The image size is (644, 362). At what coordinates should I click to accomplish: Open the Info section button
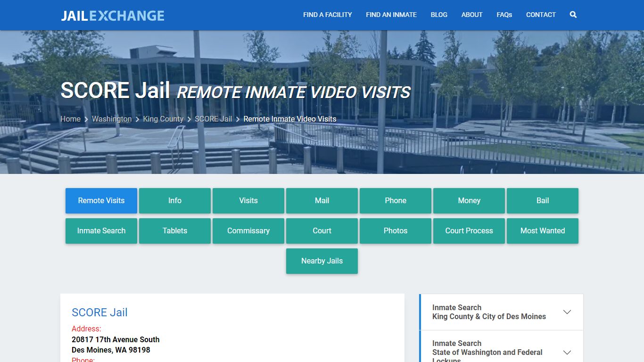(175, 201)
